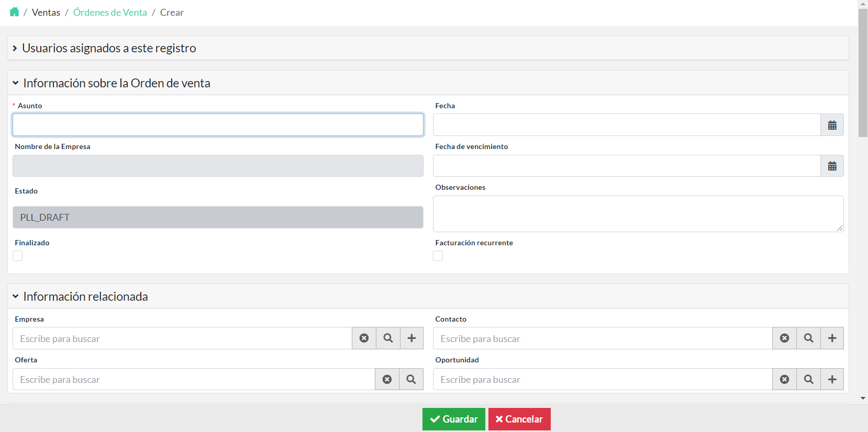Clear the Empresa search field
Screen dimensions: 868x432
coord(364,338)
